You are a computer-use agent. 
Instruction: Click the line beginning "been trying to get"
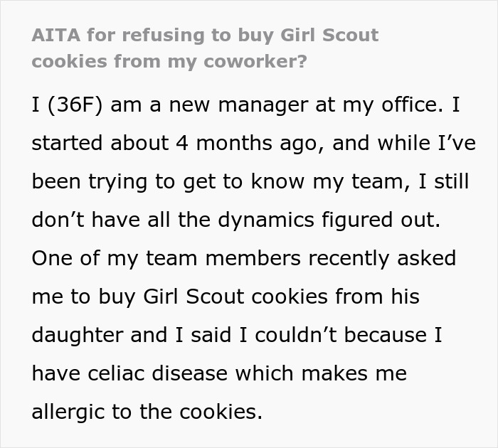(249, 182)
